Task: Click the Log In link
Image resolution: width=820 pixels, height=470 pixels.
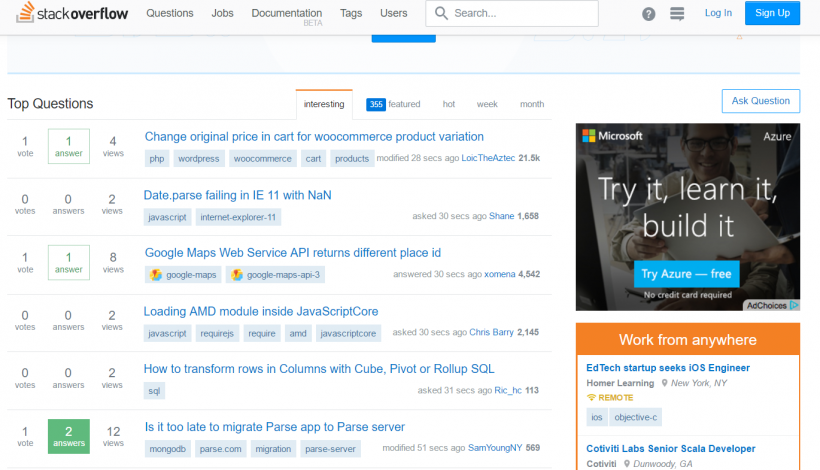Action: pyautogui.click(x=718, y=13)
